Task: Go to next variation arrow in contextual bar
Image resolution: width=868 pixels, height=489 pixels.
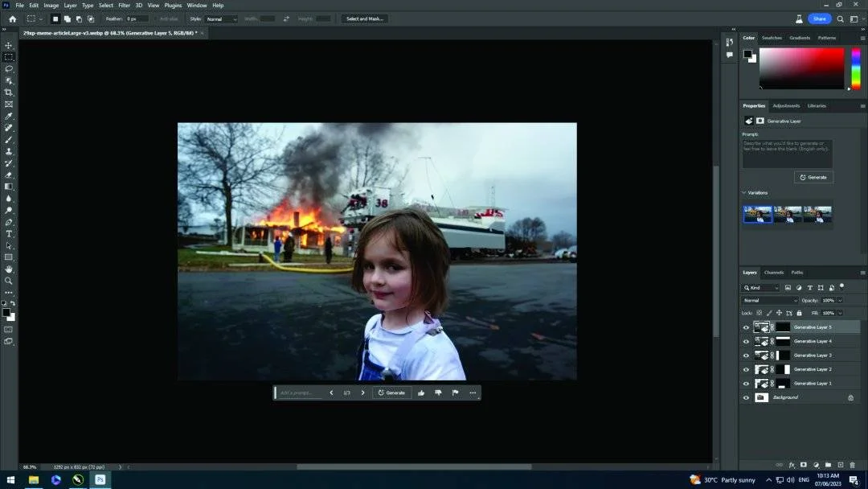Action: click(363, 392)
